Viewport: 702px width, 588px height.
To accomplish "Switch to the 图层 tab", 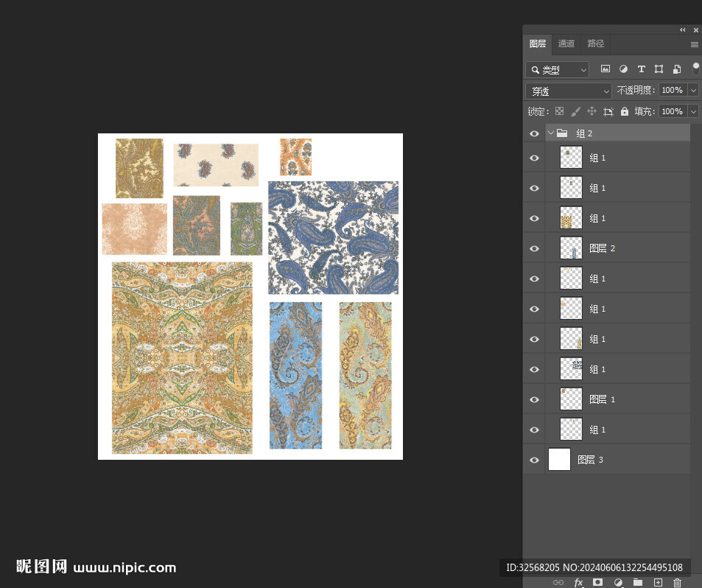I will pyautogui.click(x=537, y=44).
